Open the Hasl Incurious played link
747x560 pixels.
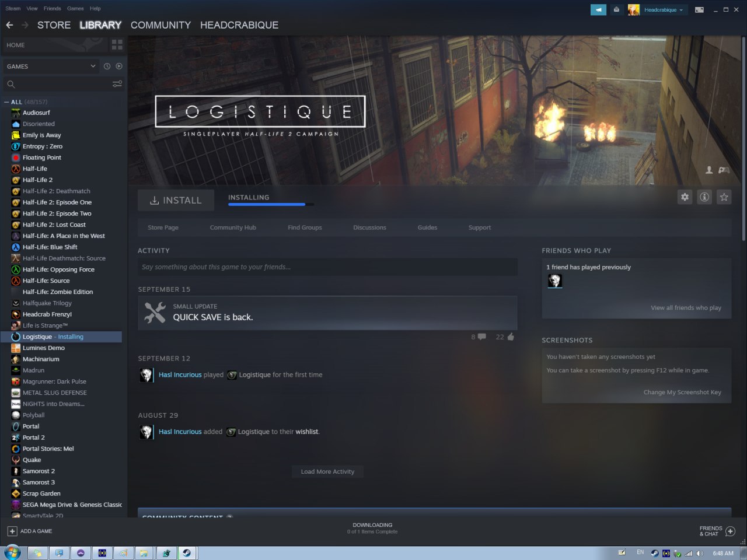[180, 374]
